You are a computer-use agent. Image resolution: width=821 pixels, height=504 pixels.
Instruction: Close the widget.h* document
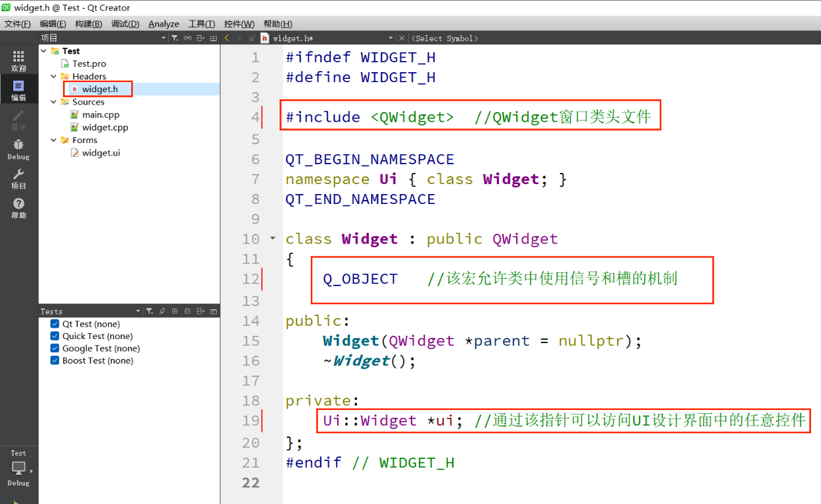[x=402, y=38]
